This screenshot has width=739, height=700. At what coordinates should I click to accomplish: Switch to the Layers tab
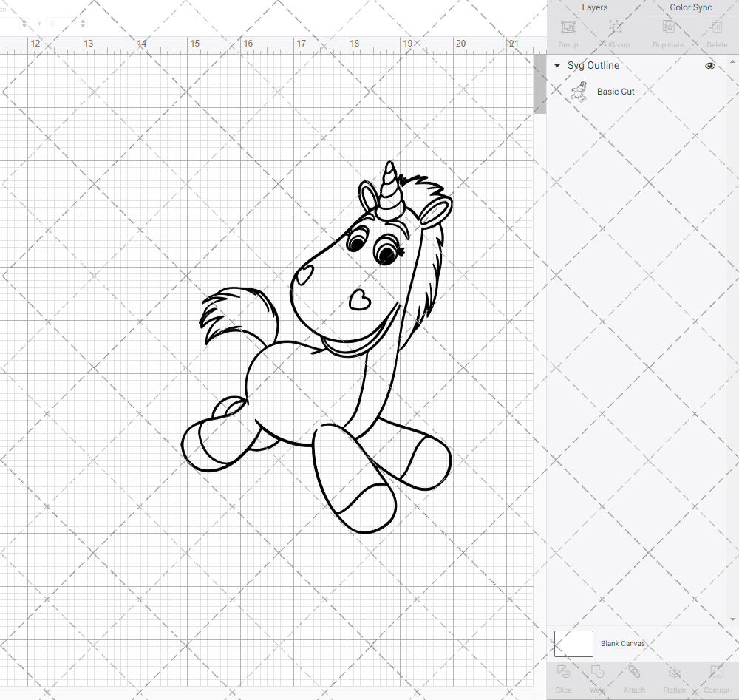click(x=594, y=7)
